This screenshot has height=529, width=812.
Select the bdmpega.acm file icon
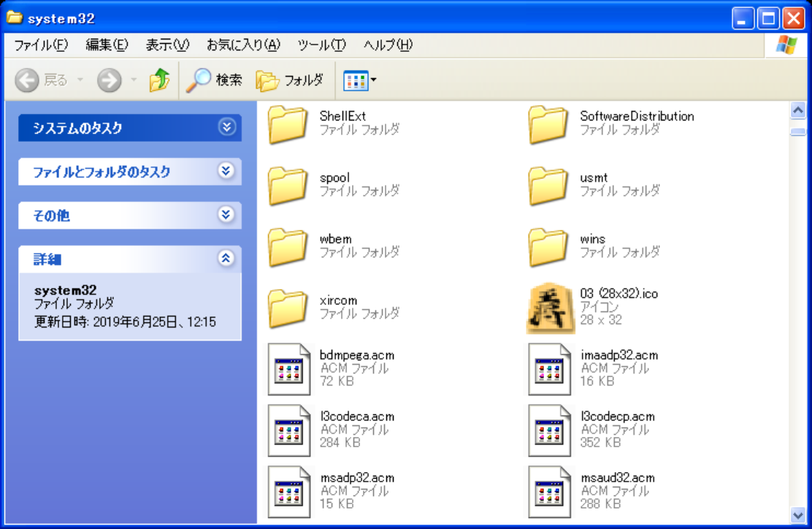tap(289, 370)
